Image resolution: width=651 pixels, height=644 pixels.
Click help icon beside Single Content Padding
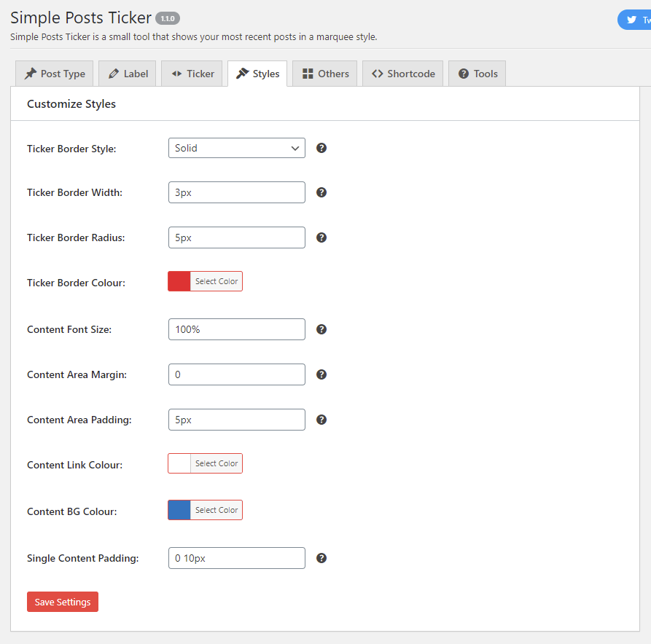[x=321, y=558]
